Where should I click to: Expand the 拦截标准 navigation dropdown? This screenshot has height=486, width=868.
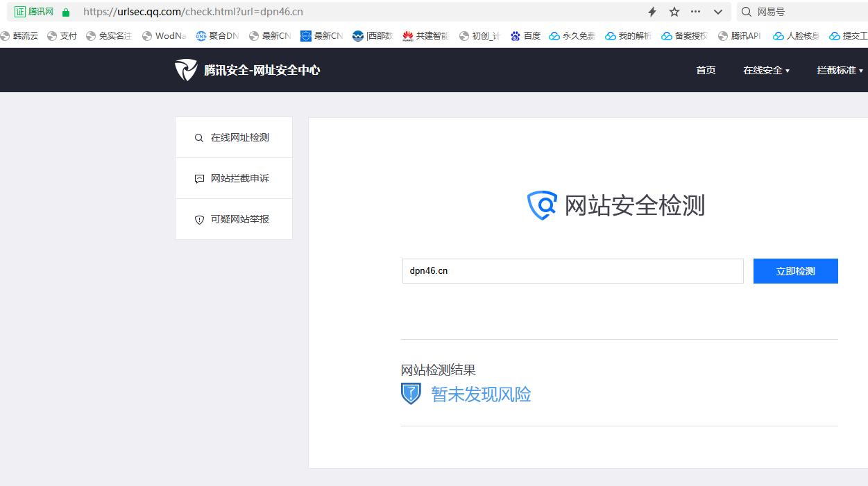coord(840,70)
